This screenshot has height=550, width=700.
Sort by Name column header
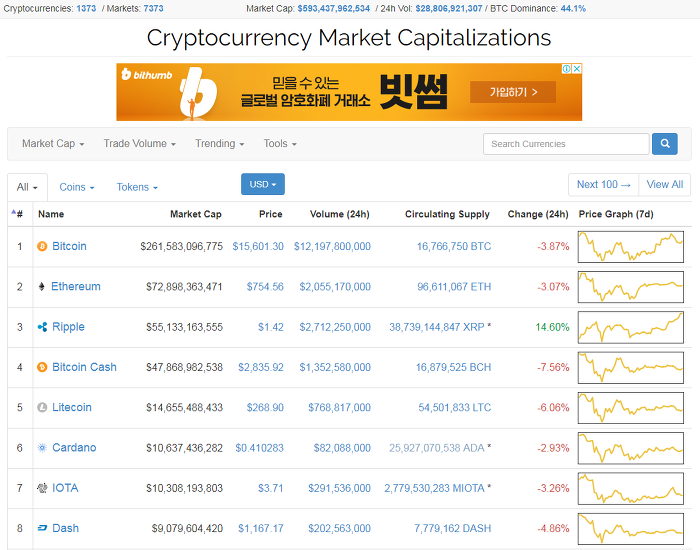(51, 214)
